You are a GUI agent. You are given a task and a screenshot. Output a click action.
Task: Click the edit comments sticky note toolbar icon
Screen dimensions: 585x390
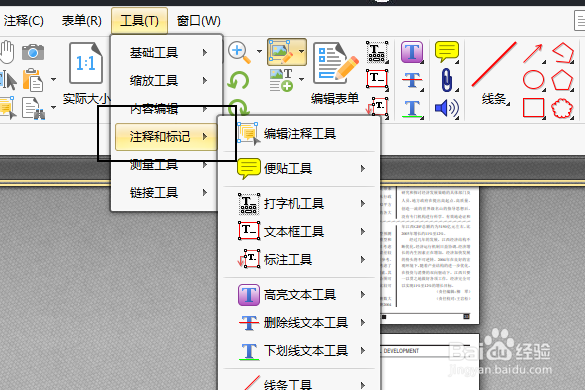[x=7, y=108]
